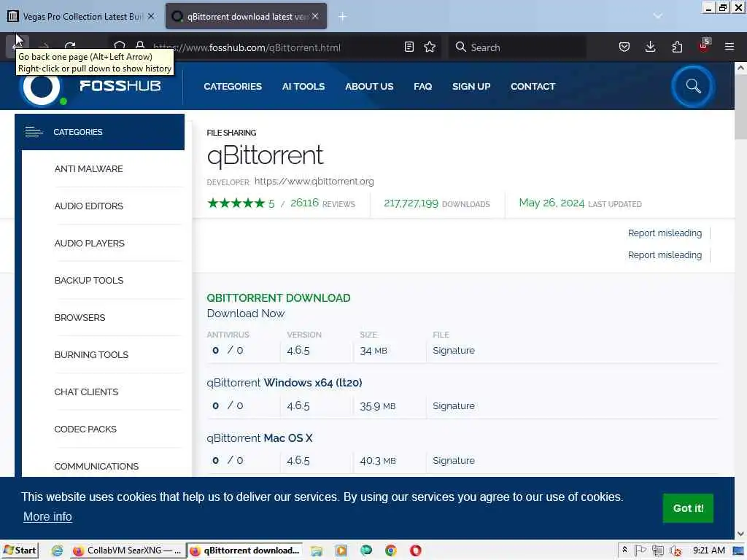
Task: Click the Chrome icon in taskbar
Action: (391, 551)
